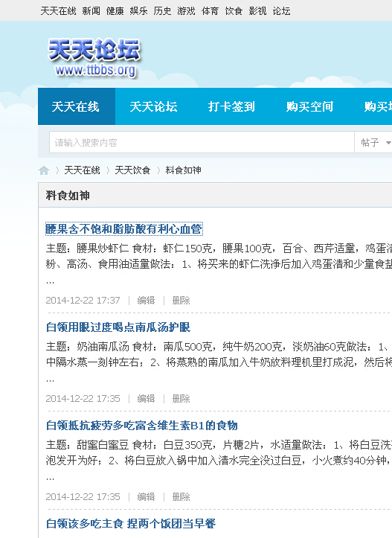Click the 奶油南瓜汤 excerpt text
Viewport: 392px width, 538px height.
point(219,362)
